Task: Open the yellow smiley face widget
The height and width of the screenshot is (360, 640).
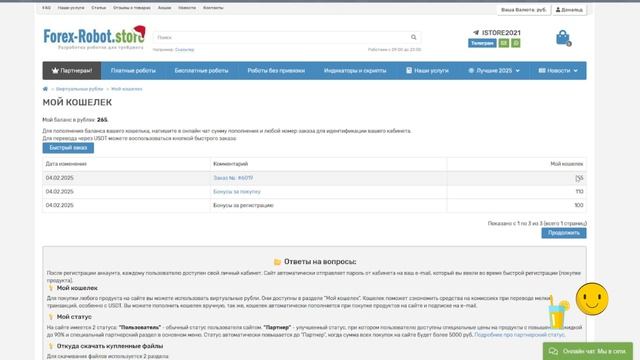Action: click(592, 299)
